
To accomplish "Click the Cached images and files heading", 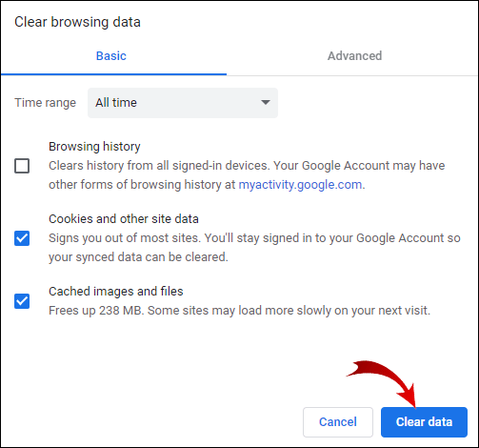I will pyautogui.click(x=116, y=292).
